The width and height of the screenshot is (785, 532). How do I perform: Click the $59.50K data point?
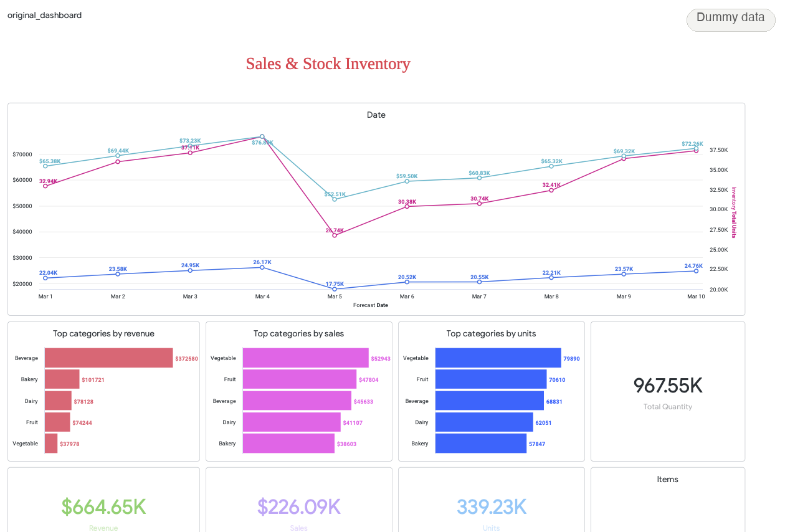pos(407,181)
